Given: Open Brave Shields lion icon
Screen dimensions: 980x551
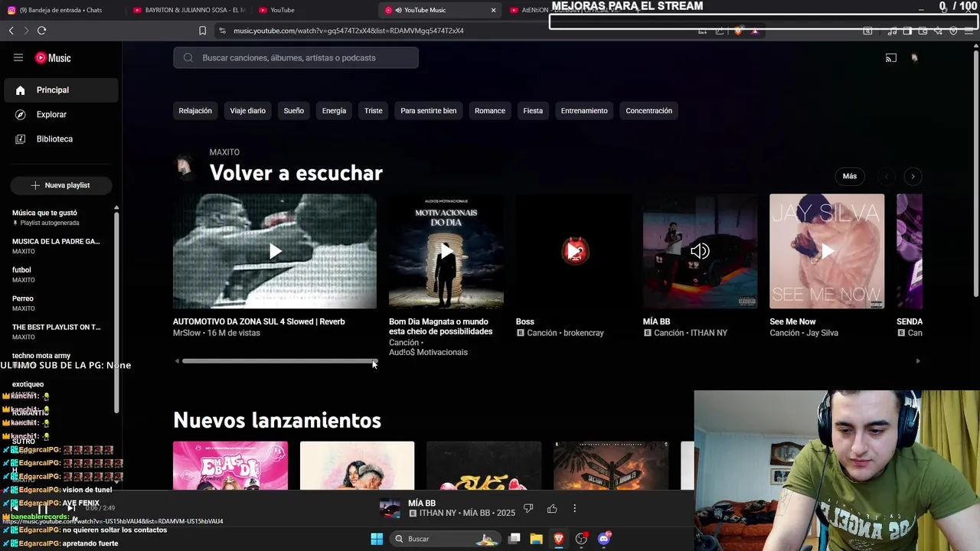Looking at the screenshot, I should pyautogui.click(x=738, y=31).
